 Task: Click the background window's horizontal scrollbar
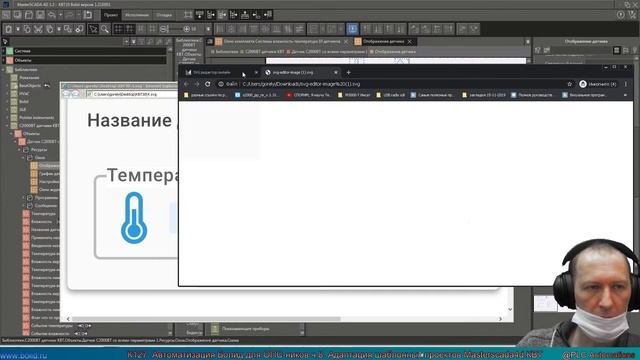pos(206,319)
